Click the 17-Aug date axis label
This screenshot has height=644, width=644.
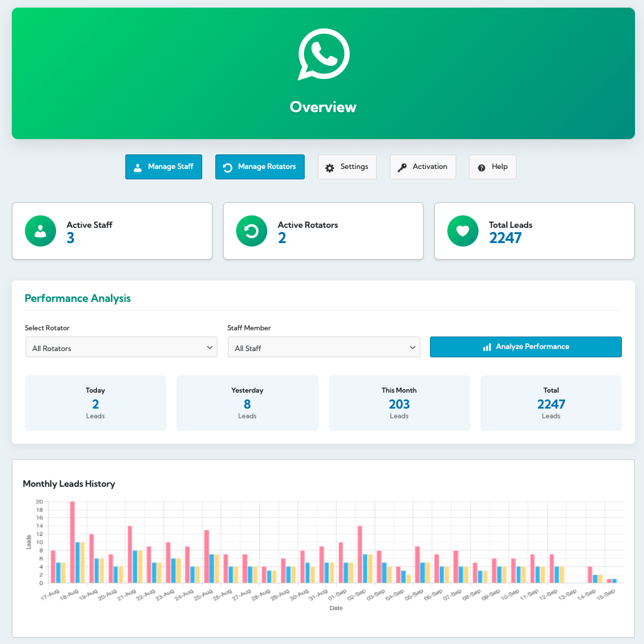pyautogui.click(x=50, y=595)
